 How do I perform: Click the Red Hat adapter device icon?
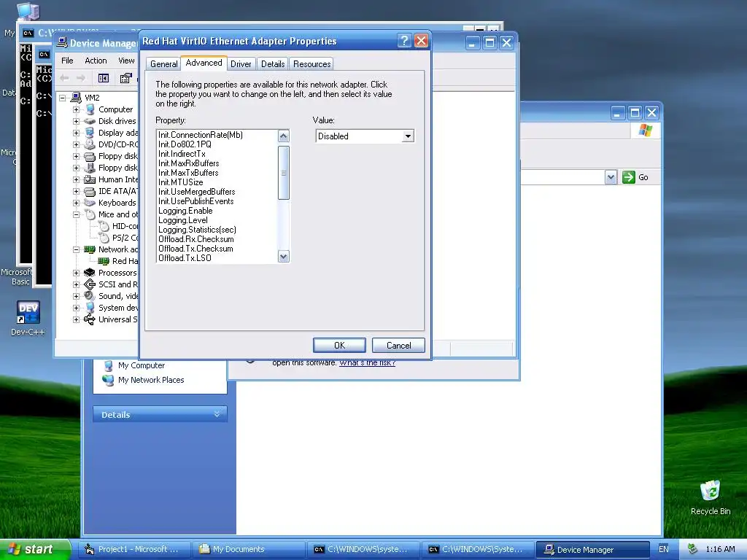(x=104, y=261)
